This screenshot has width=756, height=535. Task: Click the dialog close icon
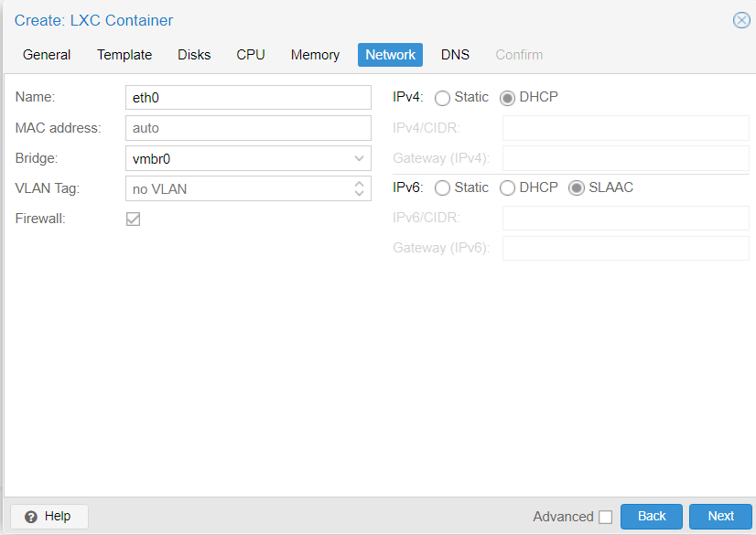[741, 20]
